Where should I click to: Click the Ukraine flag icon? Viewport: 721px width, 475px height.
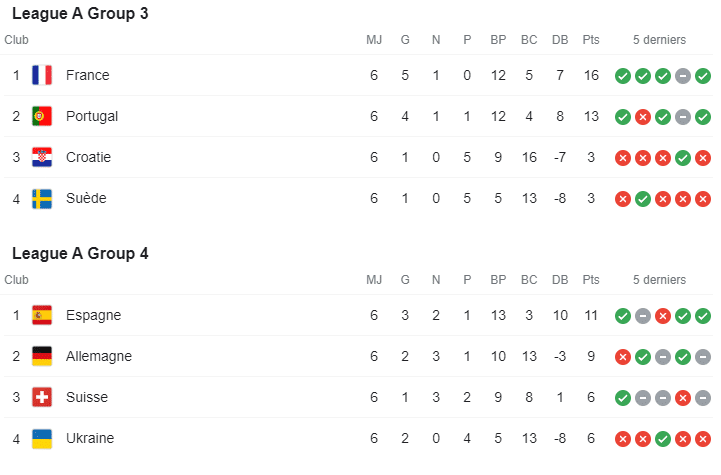[42, 438]
